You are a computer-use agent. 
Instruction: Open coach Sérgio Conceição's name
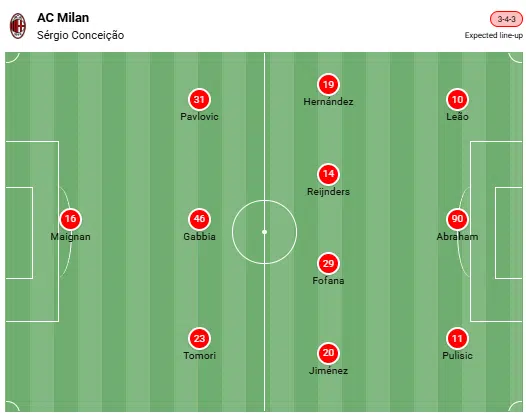80,35
